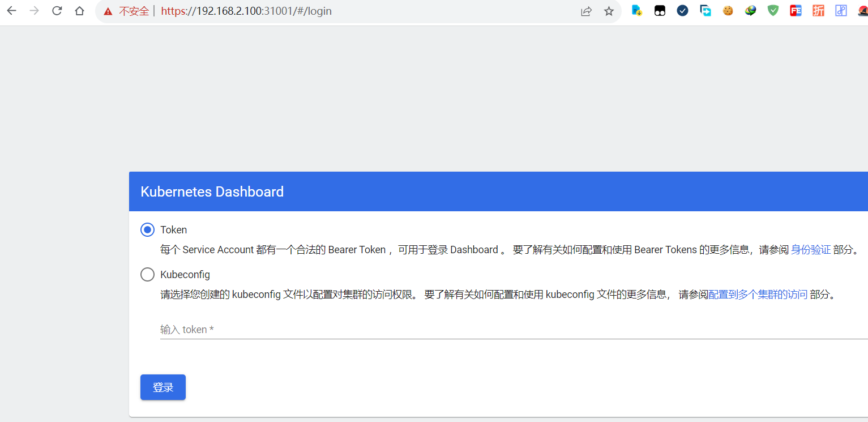Open the blue document download extension icon

[x=637, y=10]
